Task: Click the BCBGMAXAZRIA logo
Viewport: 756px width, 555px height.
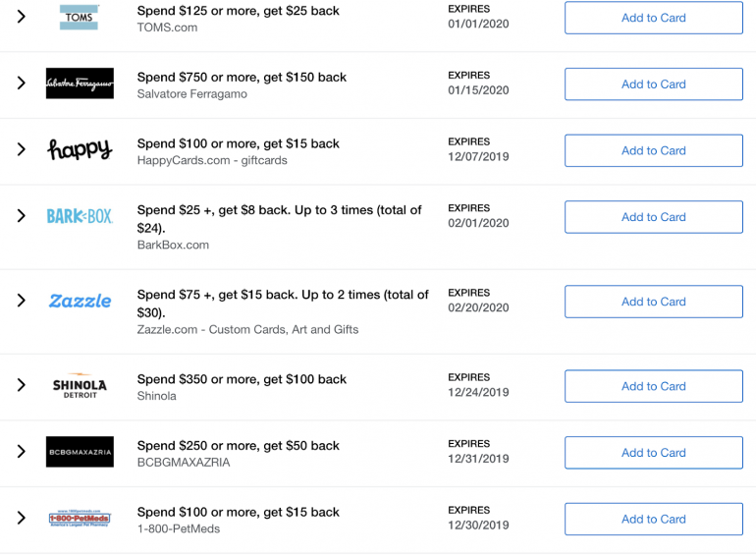Action: click(80, 452)
